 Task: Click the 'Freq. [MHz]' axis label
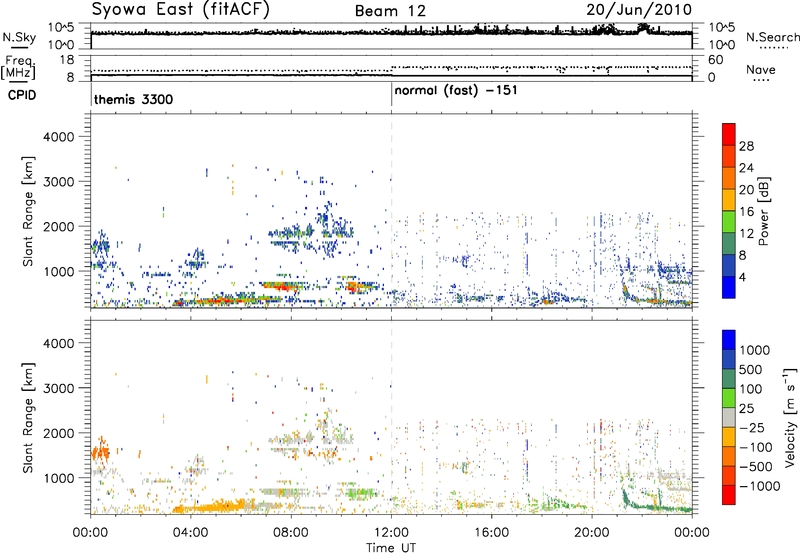click(18, 67)
